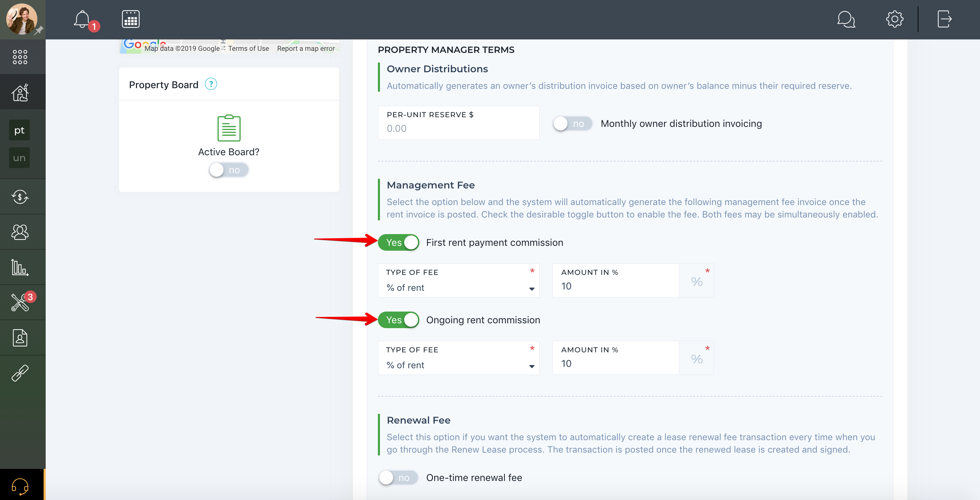Open the contacts people icon

click(x=20, y=232)
